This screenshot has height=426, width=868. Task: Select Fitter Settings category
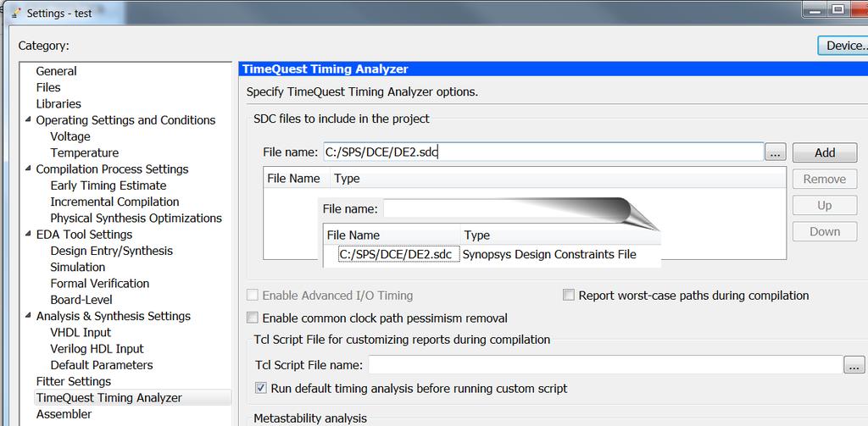[x=74, y=381]
